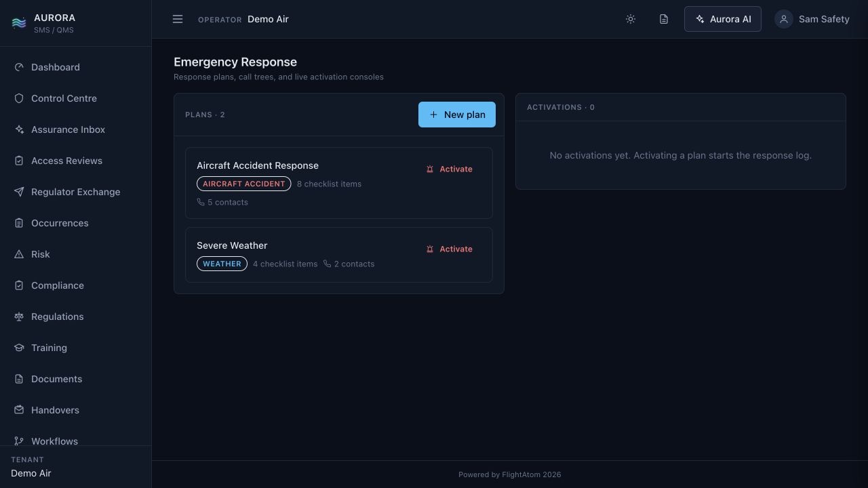The width and height of the screenshot is (868, 488).
Task: Go to the Training section
Action: [x=75, y=348]
